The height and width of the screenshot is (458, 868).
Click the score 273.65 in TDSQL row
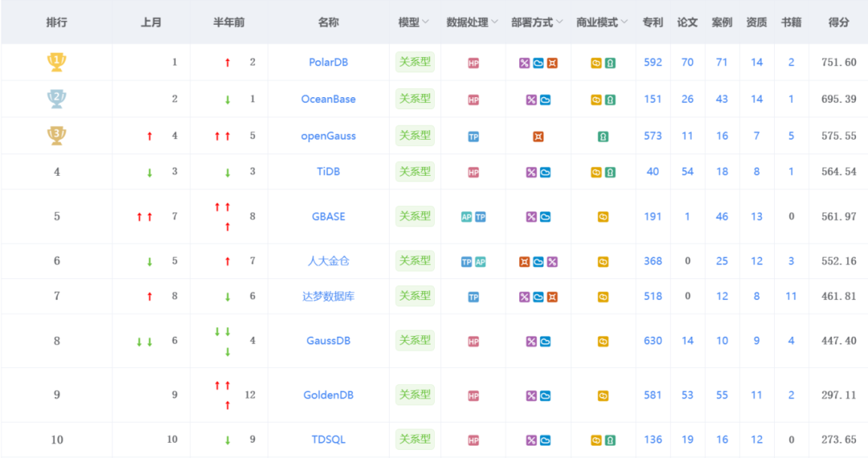tap(838, 440)
